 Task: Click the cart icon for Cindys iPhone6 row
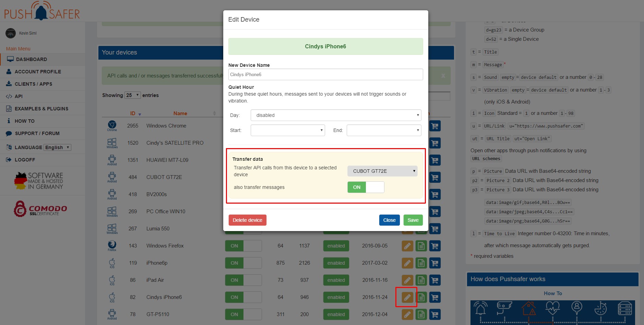435,297
